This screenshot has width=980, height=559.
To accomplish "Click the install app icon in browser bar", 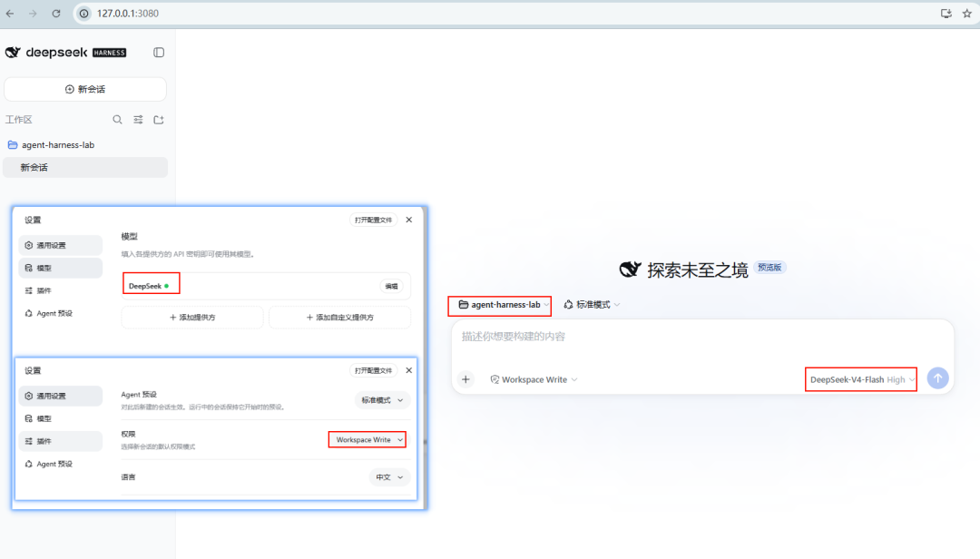I will click(946, 13).
